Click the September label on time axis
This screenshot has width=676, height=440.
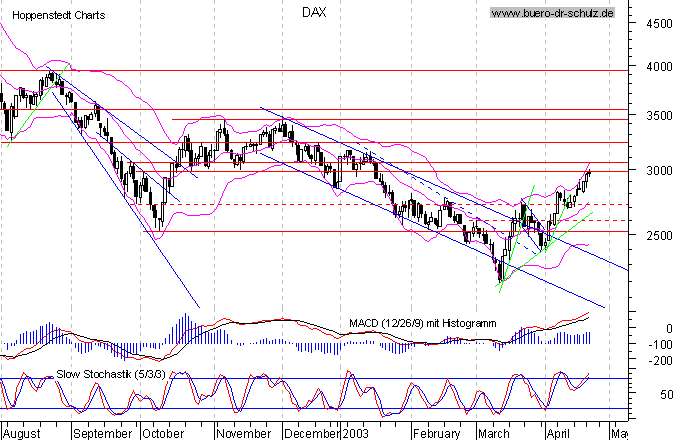pyautogui.click(x=103, y=433)
